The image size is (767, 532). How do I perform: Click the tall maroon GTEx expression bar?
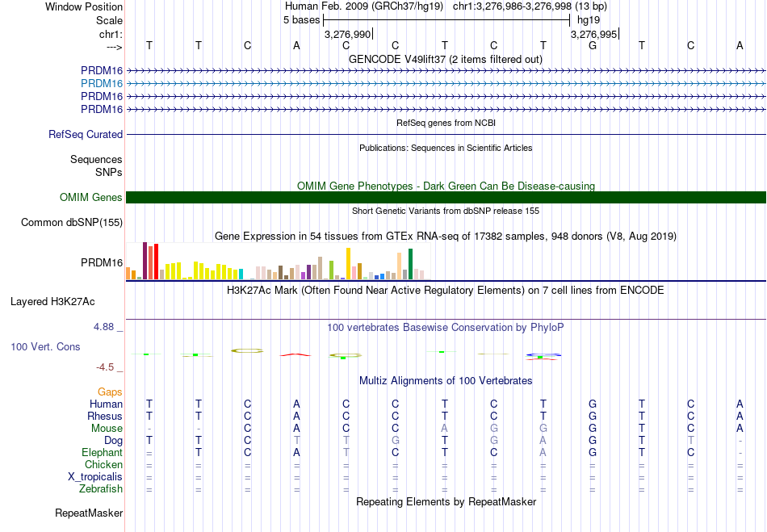145,261
